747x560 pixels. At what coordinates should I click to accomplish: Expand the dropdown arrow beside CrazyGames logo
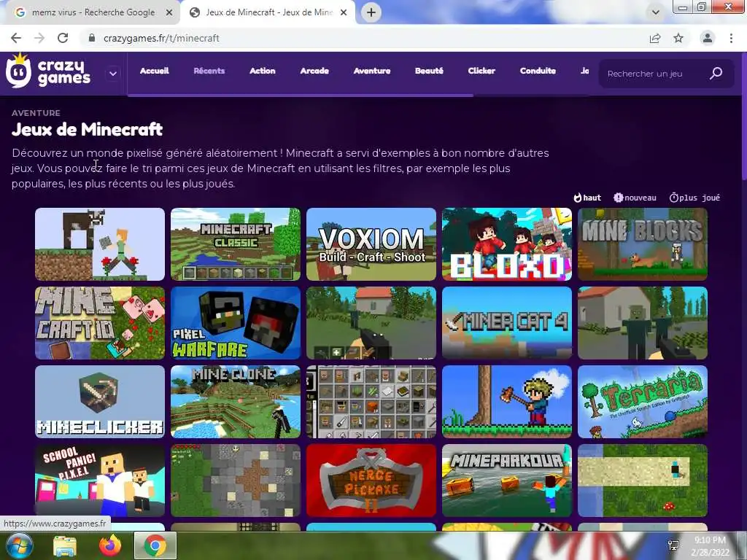pos(113,74)
